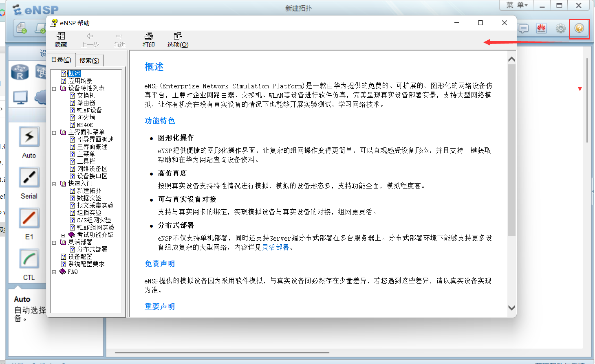The width and height of the screenshot is (595, 364).
Task: Open the 主菜单 help topic
Action: (x=86, y=154)
